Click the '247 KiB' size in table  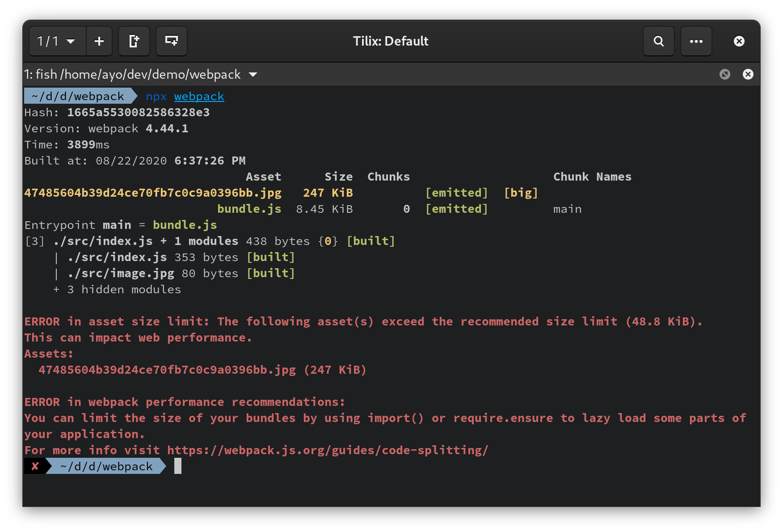click(x=328, y=193)
